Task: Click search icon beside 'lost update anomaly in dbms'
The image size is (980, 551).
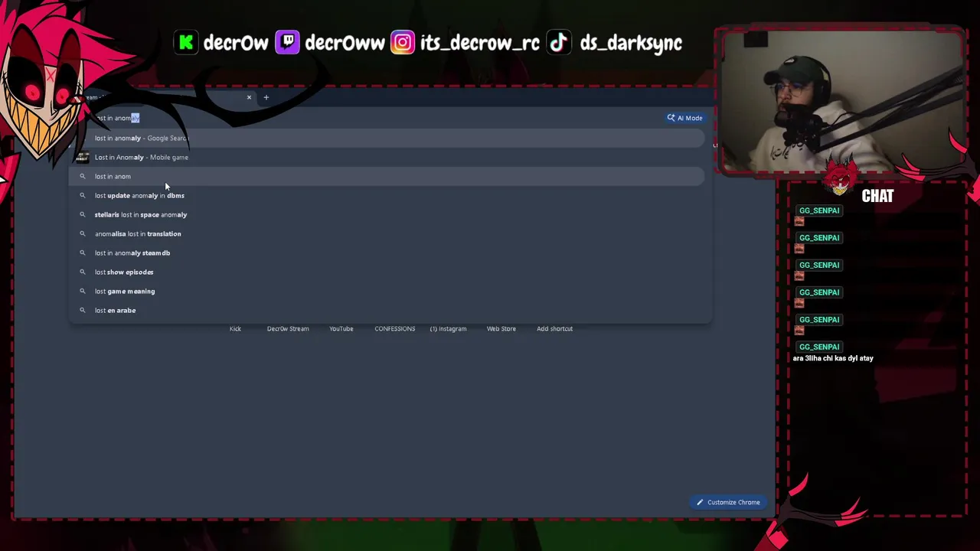Action: (x=83, y=195)
